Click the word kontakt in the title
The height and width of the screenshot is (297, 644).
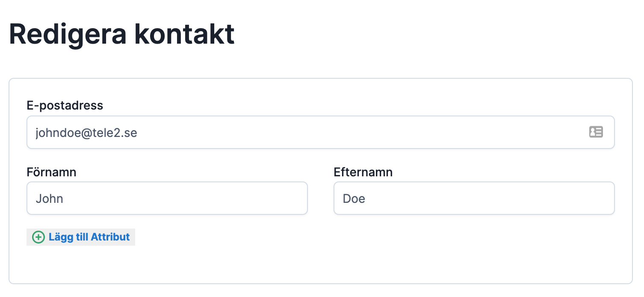184,34
